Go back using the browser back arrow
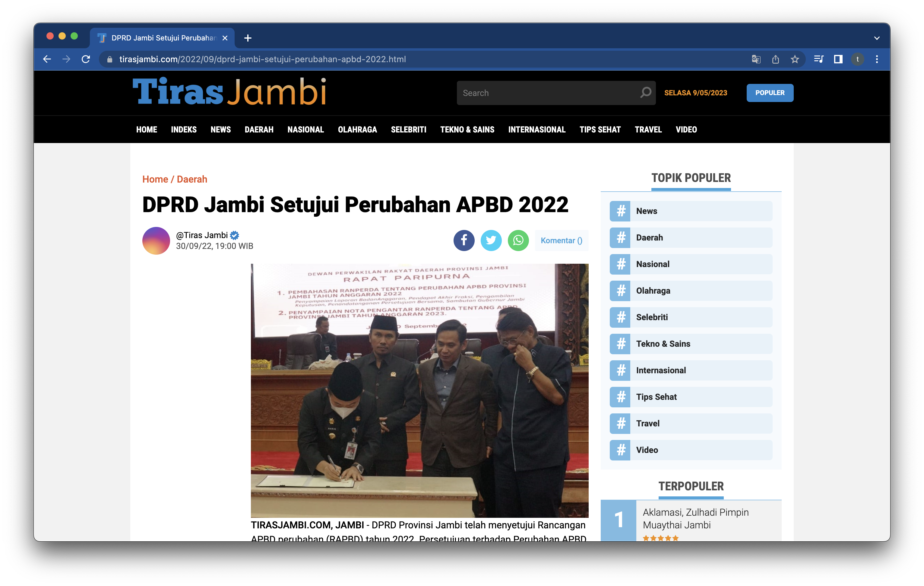Screen dimensions: 924x586 coord(47,59)
